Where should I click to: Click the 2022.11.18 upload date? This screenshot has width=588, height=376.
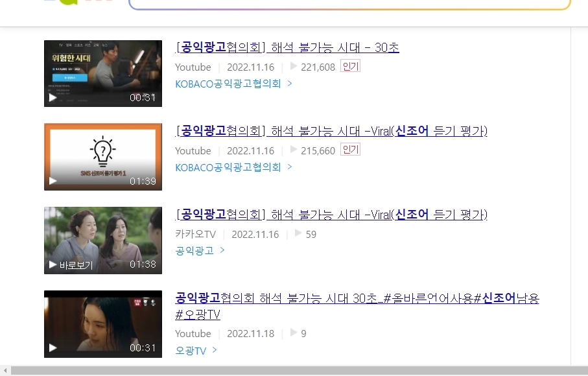pos(250,334)
